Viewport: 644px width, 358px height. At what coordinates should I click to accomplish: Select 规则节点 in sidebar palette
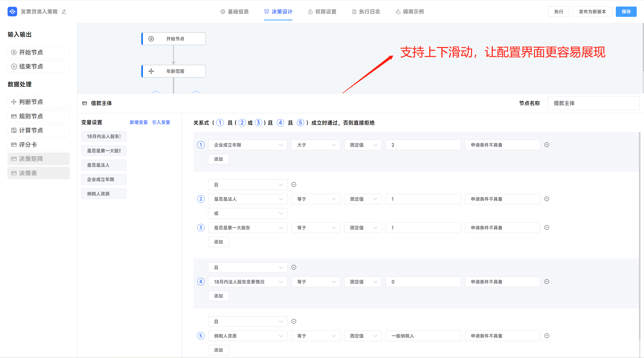tap(38, 116)
